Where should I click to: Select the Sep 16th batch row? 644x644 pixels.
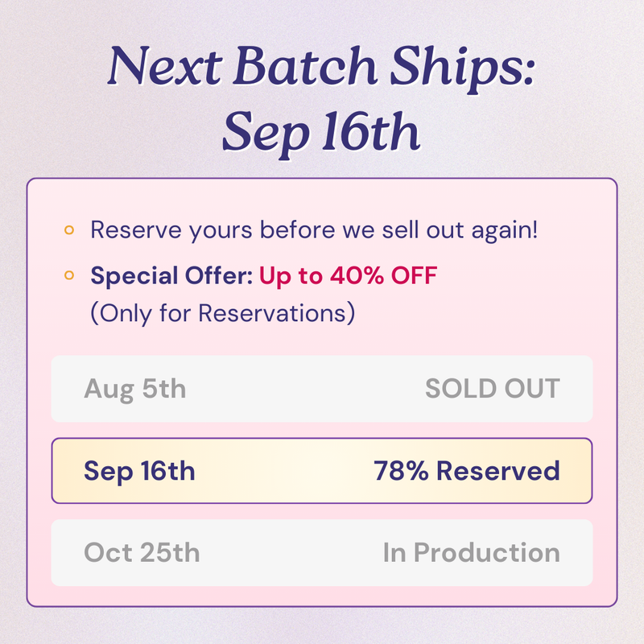[321, 471]
